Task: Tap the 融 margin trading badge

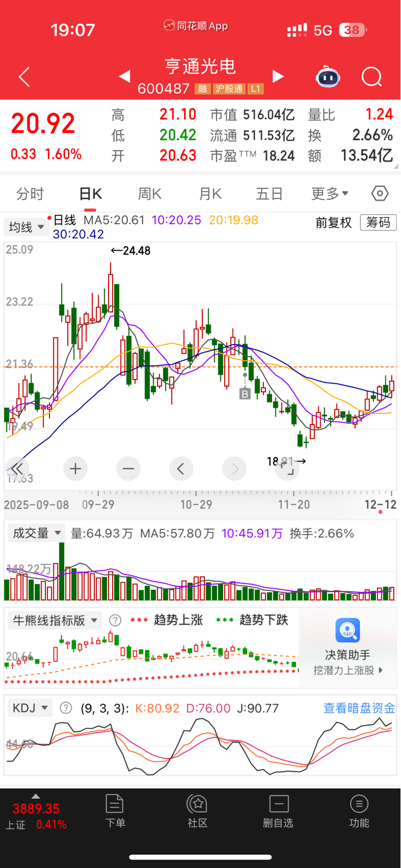Action: coord(202,89)
